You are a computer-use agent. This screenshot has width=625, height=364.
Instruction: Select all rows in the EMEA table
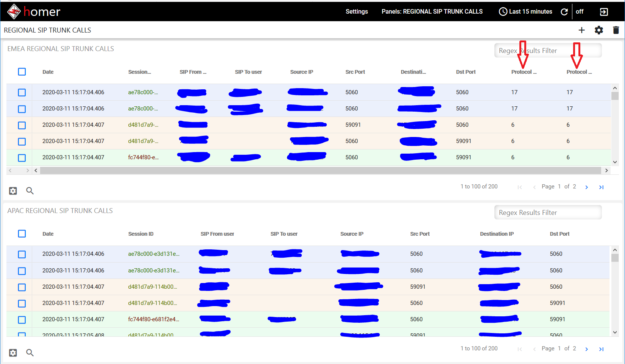point(22,72)
